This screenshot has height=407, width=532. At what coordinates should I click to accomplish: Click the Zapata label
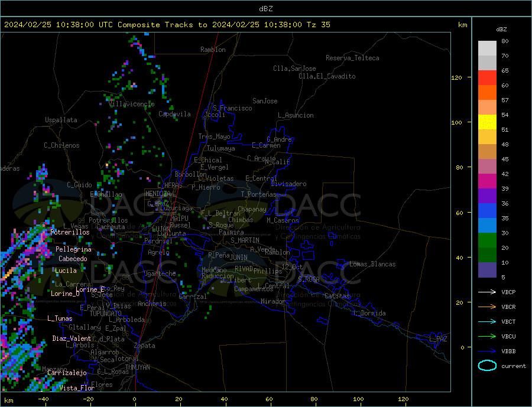point(145,346)
